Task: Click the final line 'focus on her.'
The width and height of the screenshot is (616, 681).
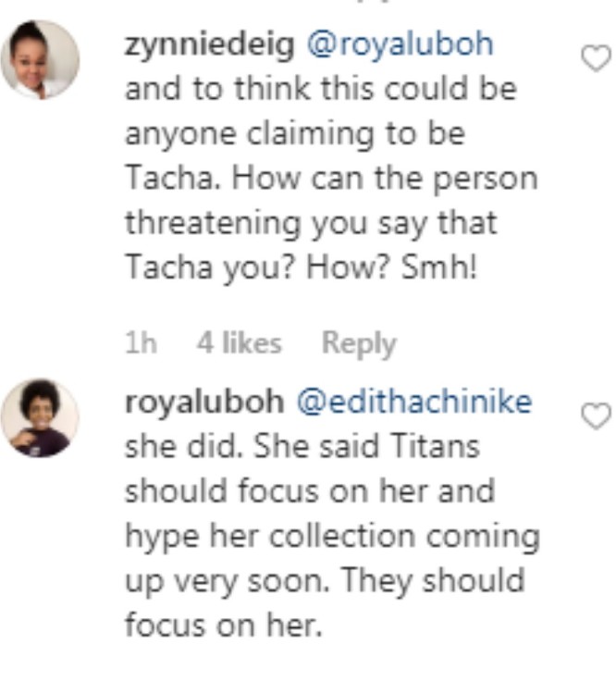Action: (x=224, y=625)
